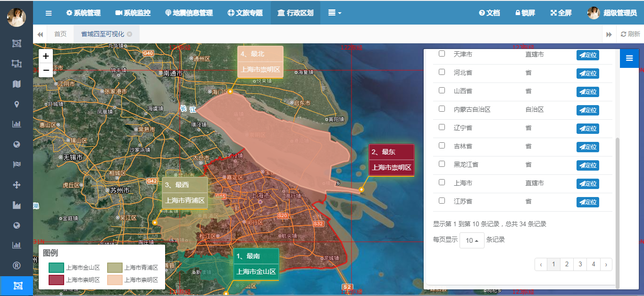The width and height of the screenshot is (644, 296).
Task: Click the blue highlighted active sidebar icon
Action: pyautogui.click(x=17, y=286)
